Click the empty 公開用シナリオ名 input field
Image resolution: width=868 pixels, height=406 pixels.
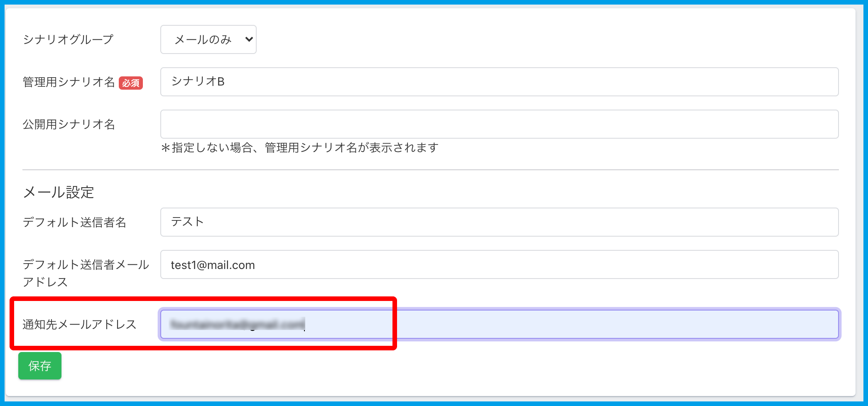[499, 124]
